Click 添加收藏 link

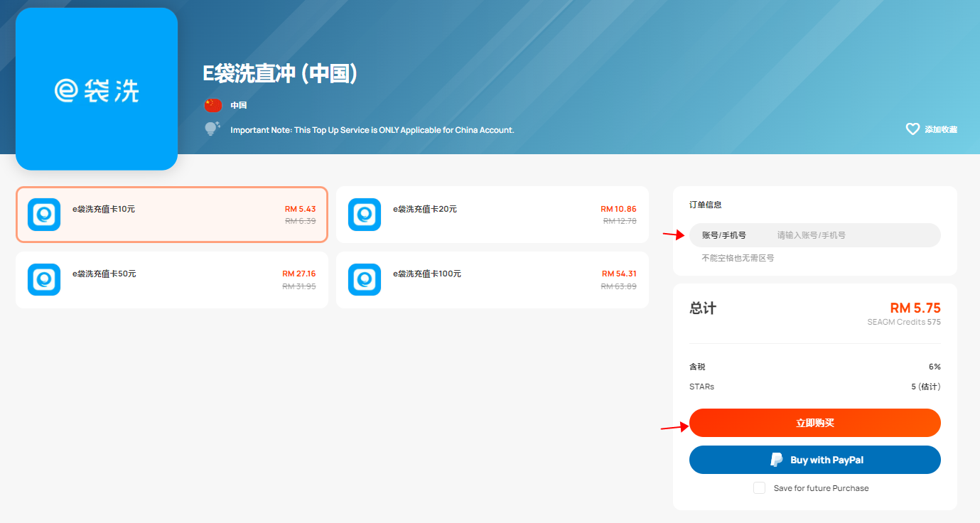[x=941, y=129]
